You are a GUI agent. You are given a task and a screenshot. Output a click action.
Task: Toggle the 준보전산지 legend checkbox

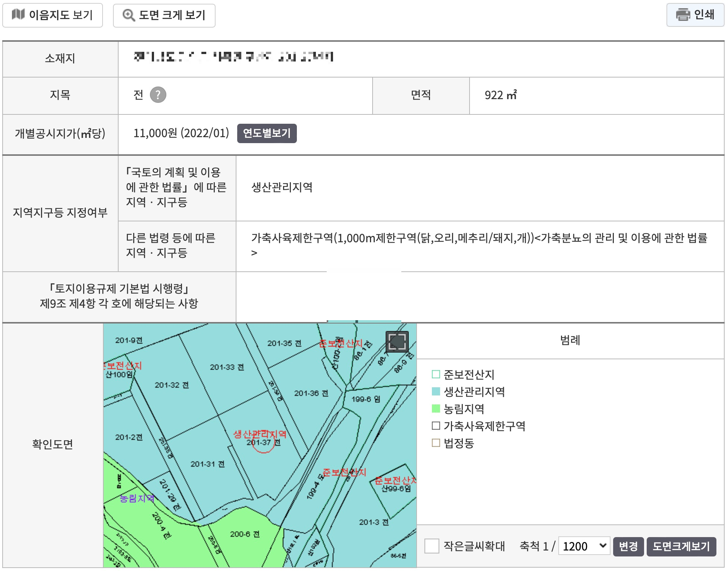[x=436, y=374]
